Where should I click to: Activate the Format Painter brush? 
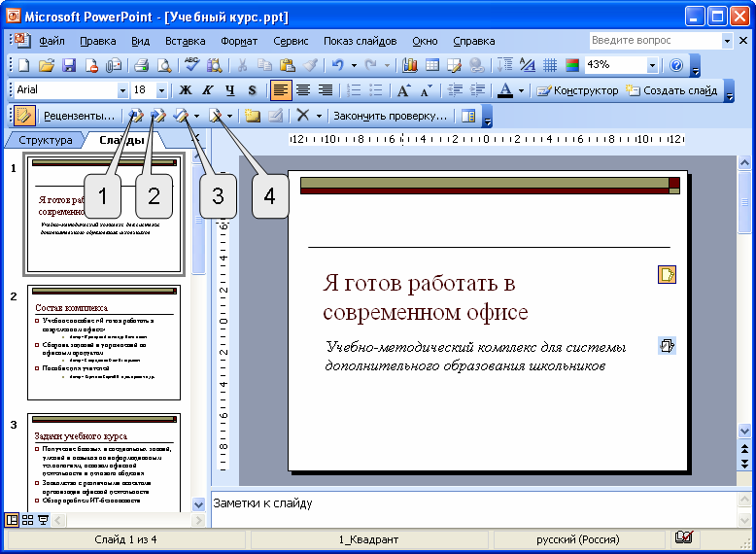coord(310,65)
